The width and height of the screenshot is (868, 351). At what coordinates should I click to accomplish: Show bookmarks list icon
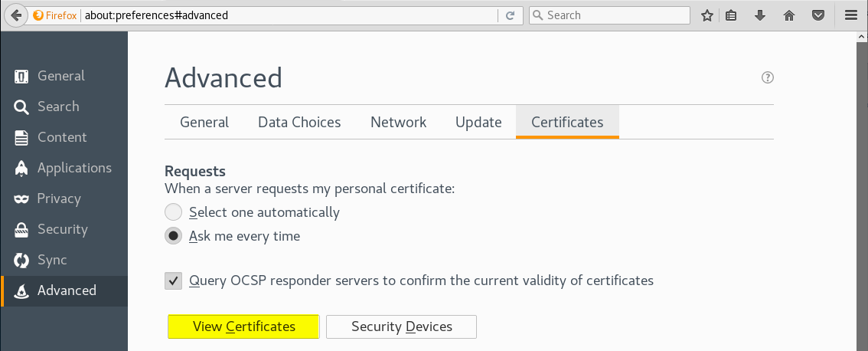[x=731, y=15]
